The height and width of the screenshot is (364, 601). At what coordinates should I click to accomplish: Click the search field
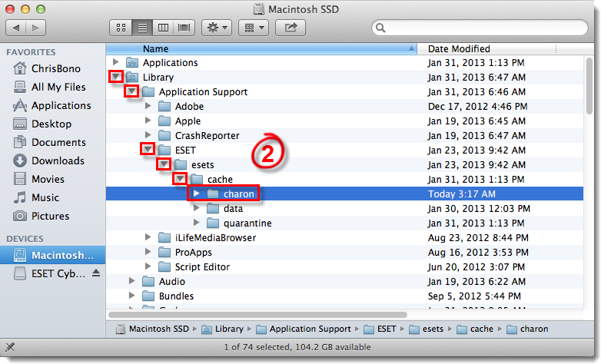[480, 28]
